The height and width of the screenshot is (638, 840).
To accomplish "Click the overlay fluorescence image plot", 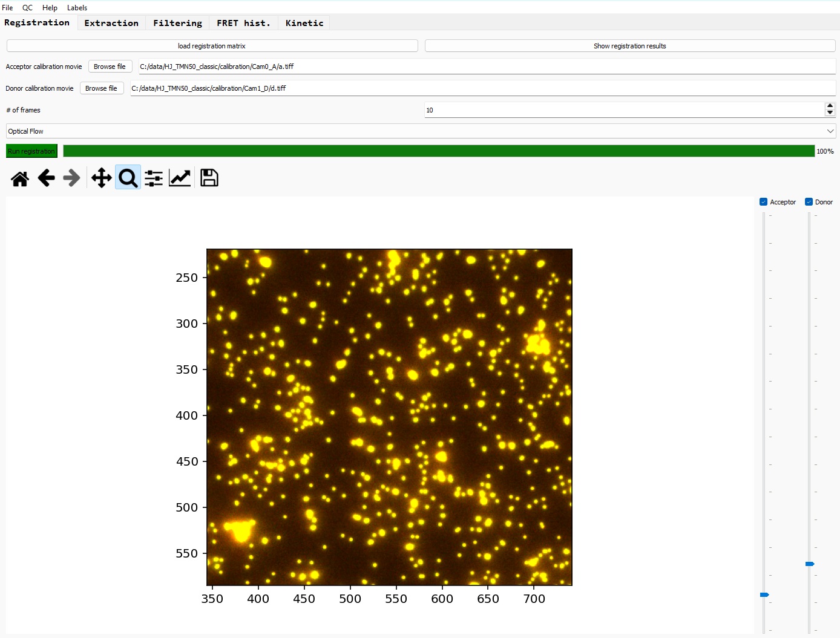I will point(389,417).
